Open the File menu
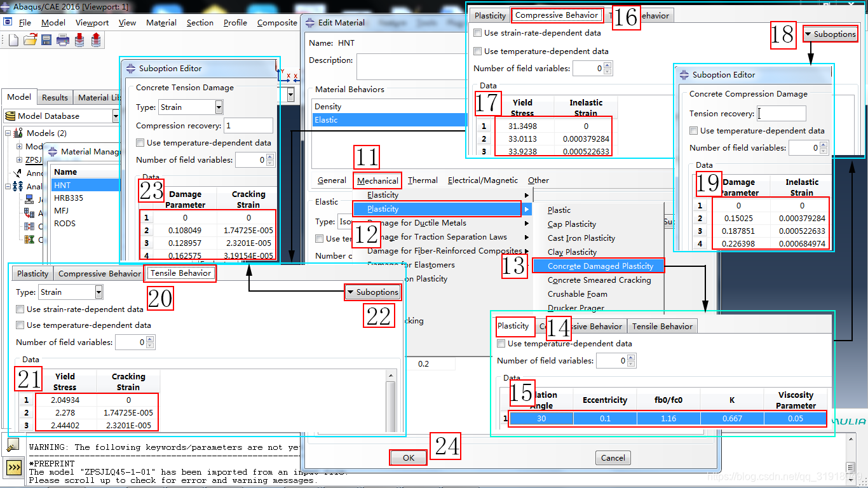Image resolution: width=868 pixels, height=488 pixels. tap(25, 22)
